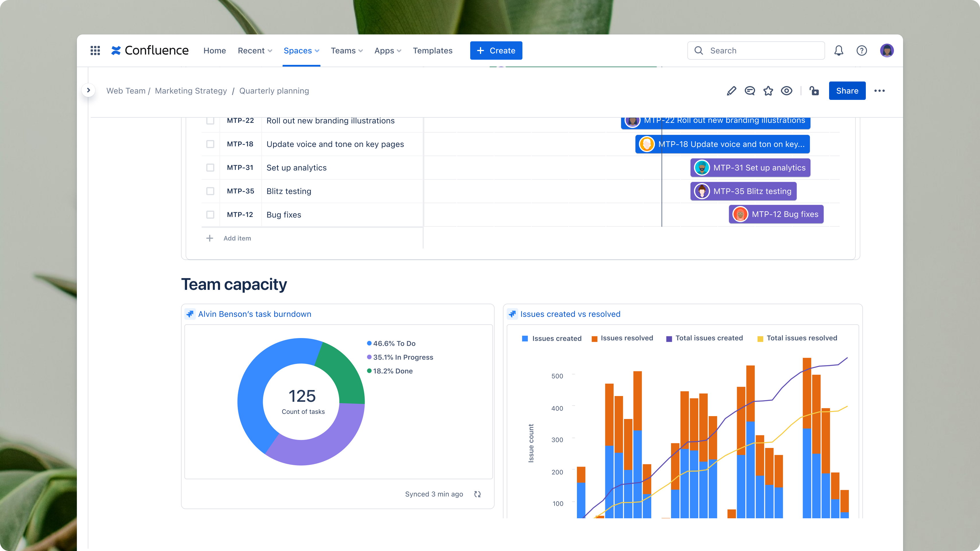
Task: Open the Quarterly planning breadcrumb
Action: click(274, 91)
